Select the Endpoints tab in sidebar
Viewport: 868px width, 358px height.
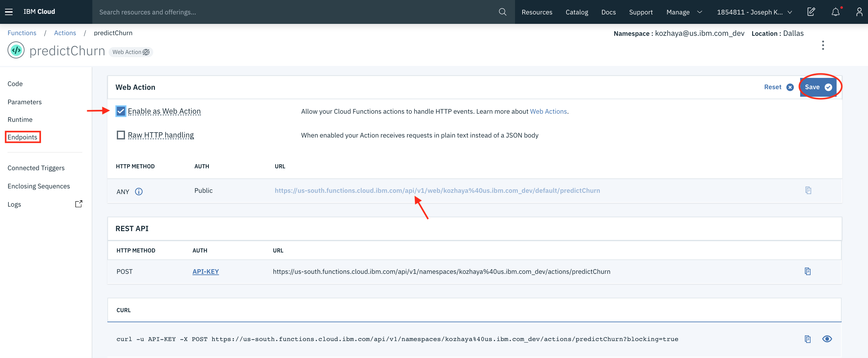(x=23, y=137)
